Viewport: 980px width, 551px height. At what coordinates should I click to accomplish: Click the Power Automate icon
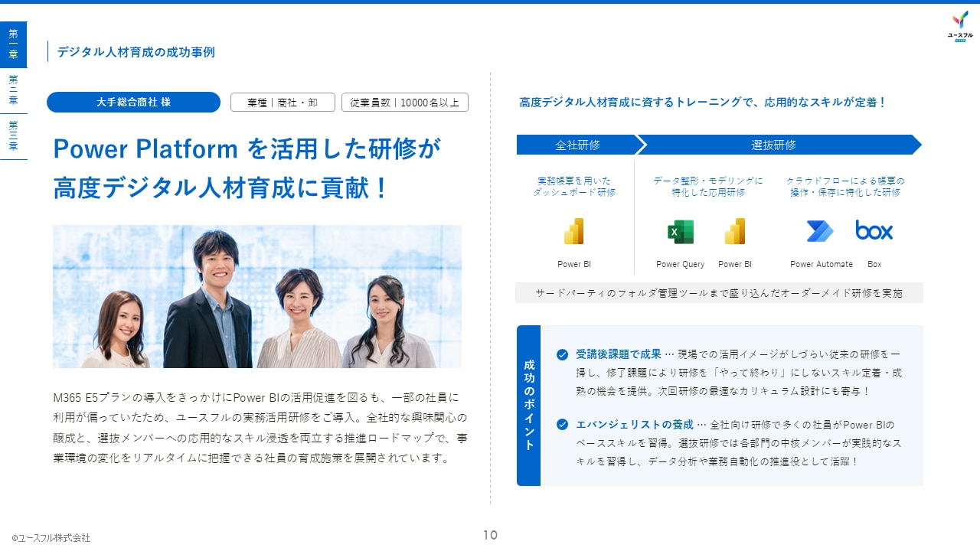click(x=820, y=231)
